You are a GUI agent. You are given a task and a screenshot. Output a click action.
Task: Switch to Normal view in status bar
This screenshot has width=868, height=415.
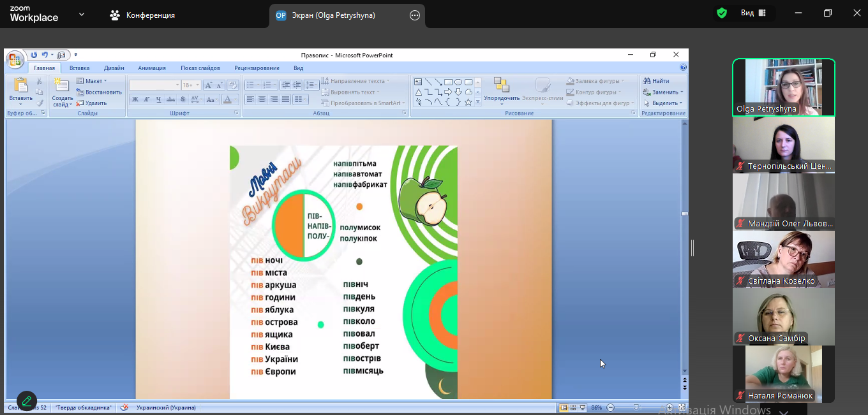pyautogui.click(x=564, y=407)
